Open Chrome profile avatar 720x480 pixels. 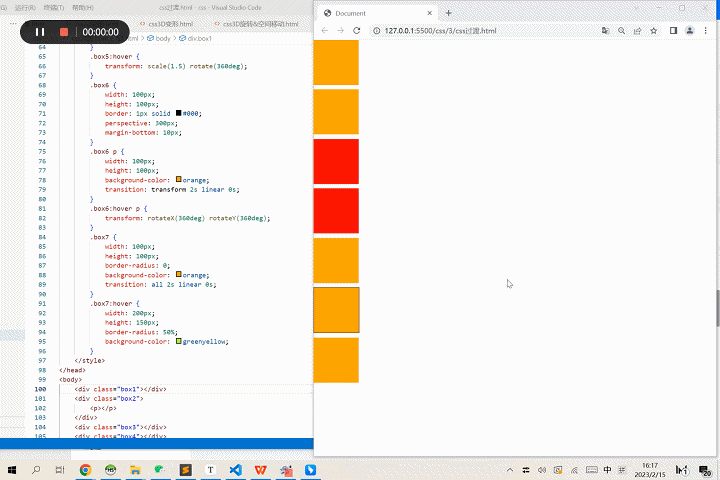[690, 31]
